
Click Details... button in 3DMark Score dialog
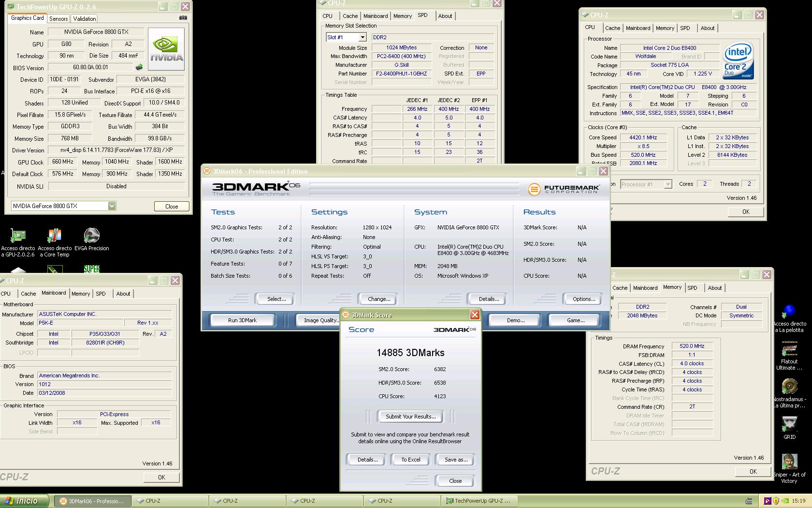[x=367, y=460]
